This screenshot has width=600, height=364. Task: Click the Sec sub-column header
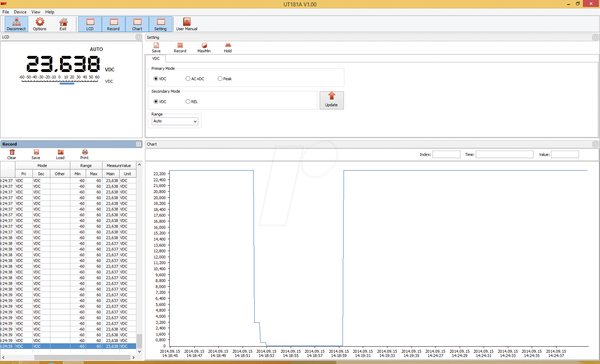tap(41, 173)
